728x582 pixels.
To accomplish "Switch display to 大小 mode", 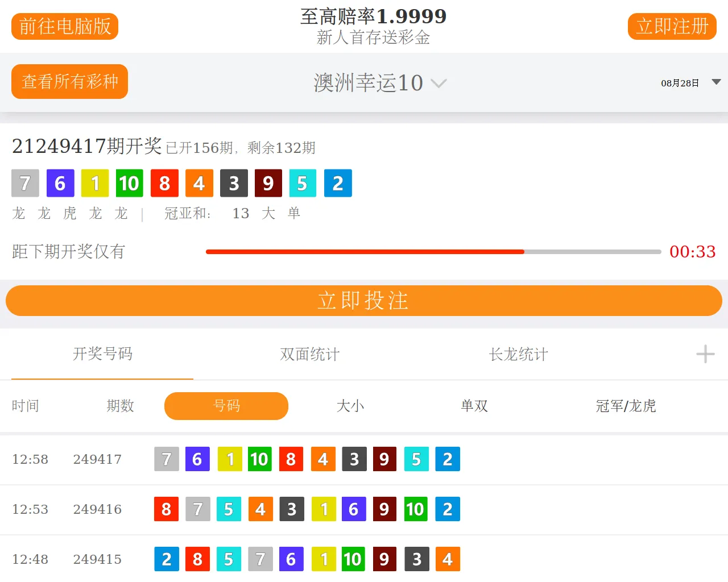I will click(x=350, y=406).
